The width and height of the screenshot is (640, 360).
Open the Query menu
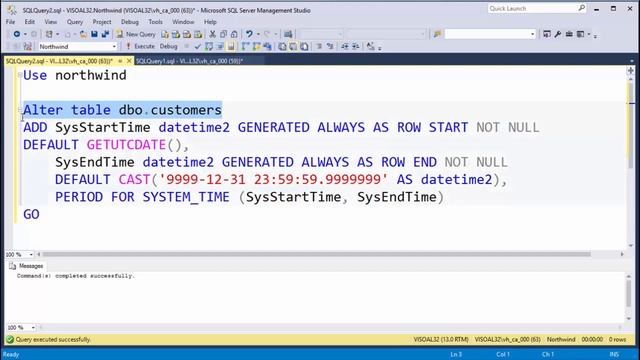[75, 22]
